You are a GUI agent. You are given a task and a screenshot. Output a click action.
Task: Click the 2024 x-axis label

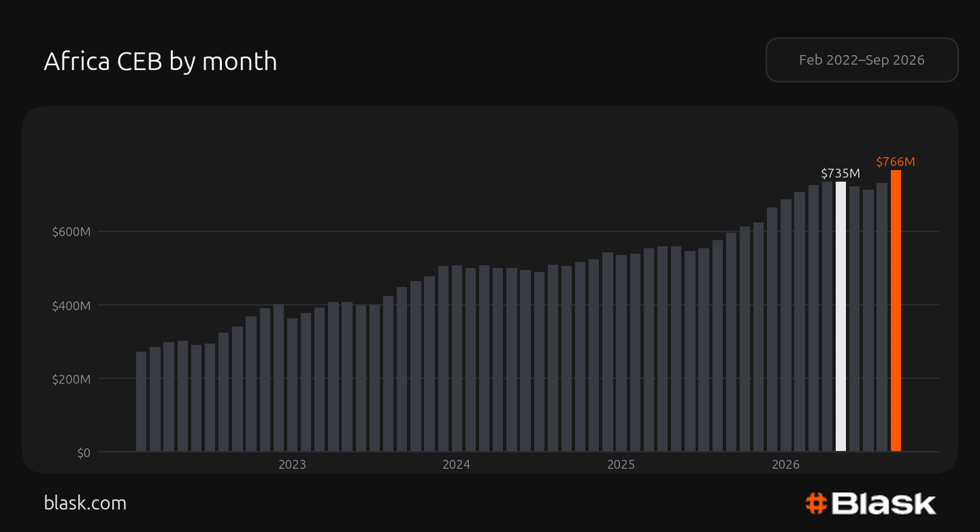(457, 465)
